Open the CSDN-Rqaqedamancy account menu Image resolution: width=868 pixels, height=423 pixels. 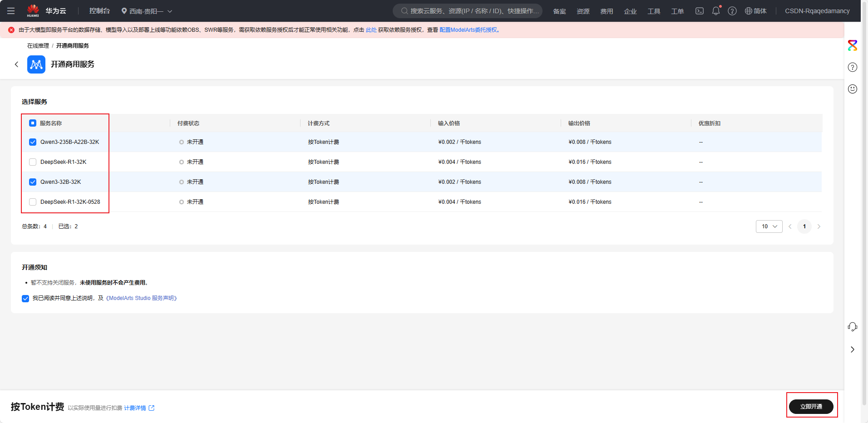point(817,11)
